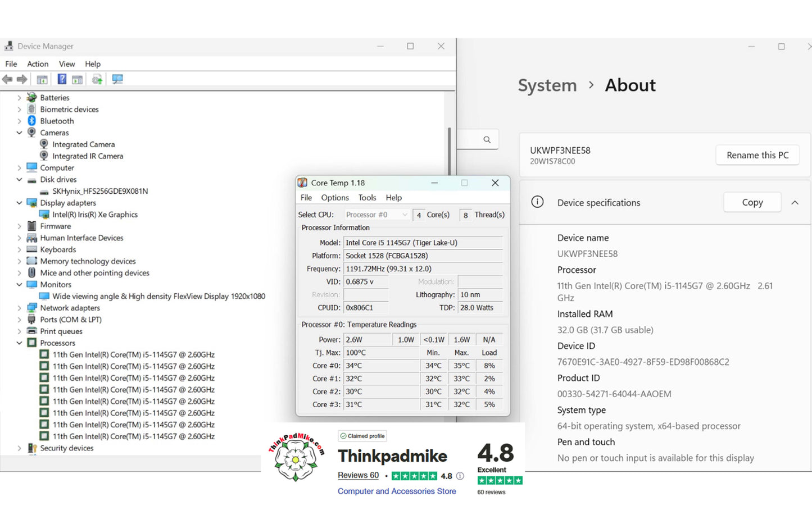Viewport: 812px width, 510px height.
Task: Collapse the Device specifications section chevron
Action: [795, 203]
